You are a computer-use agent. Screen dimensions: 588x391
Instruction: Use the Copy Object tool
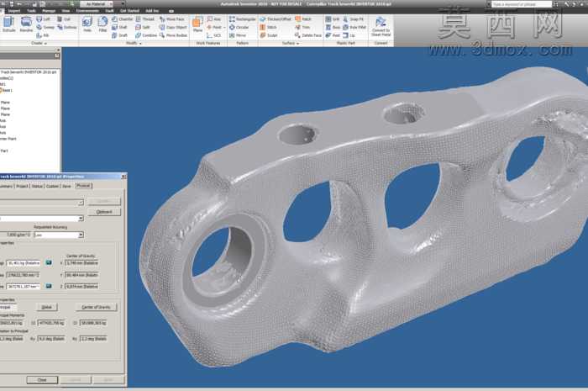(x=173, y=28)
